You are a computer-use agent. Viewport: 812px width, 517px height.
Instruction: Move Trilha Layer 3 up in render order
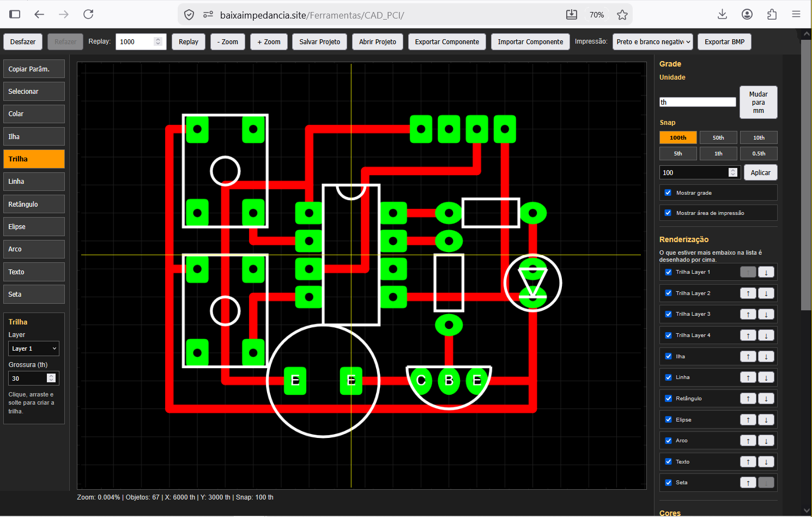pos(748,314)
